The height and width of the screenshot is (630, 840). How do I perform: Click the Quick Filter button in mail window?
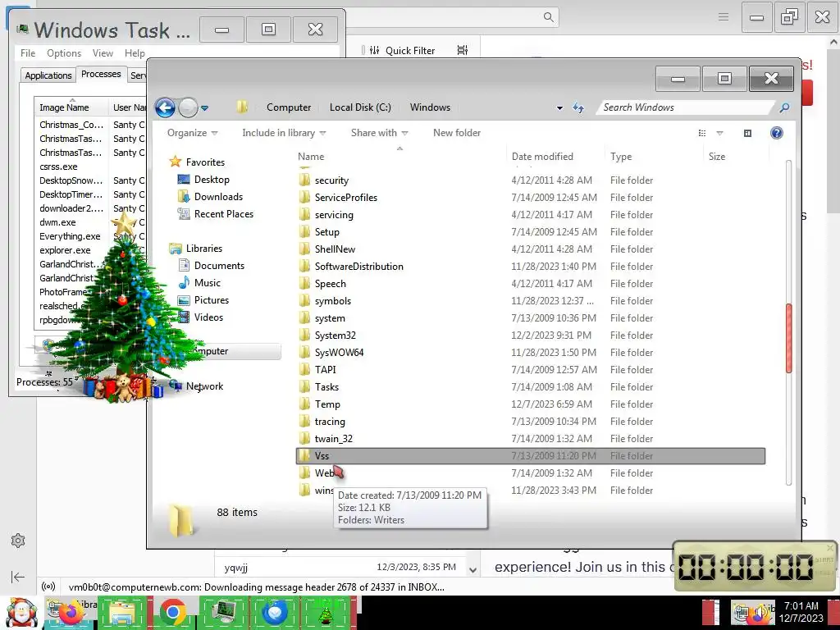[x=402, y=50]
